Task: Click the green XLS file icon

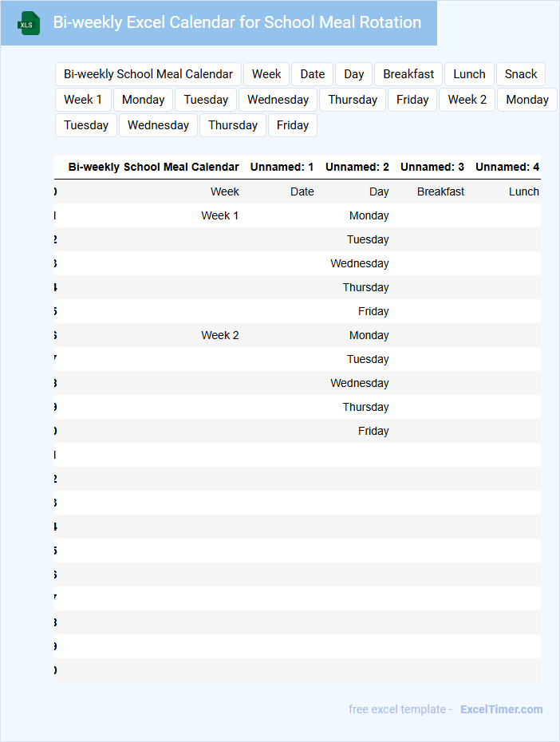Action: [29, 23]
